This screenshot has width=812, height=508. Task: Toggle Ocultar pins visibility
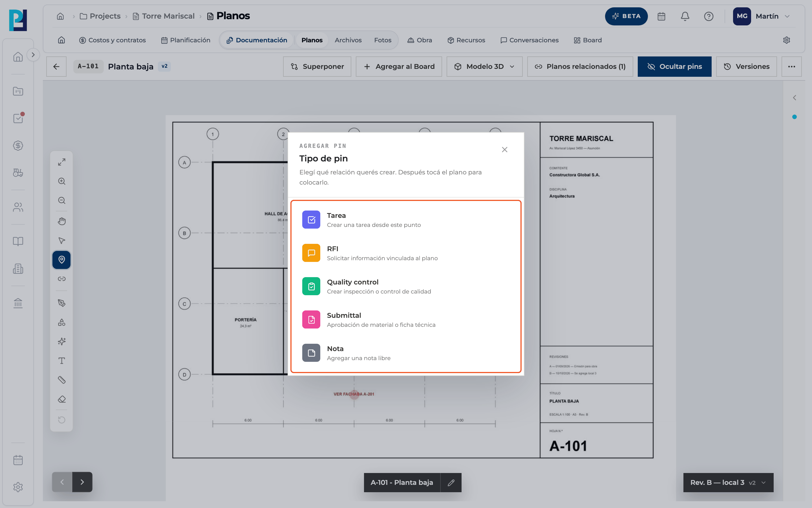point(674,67)
